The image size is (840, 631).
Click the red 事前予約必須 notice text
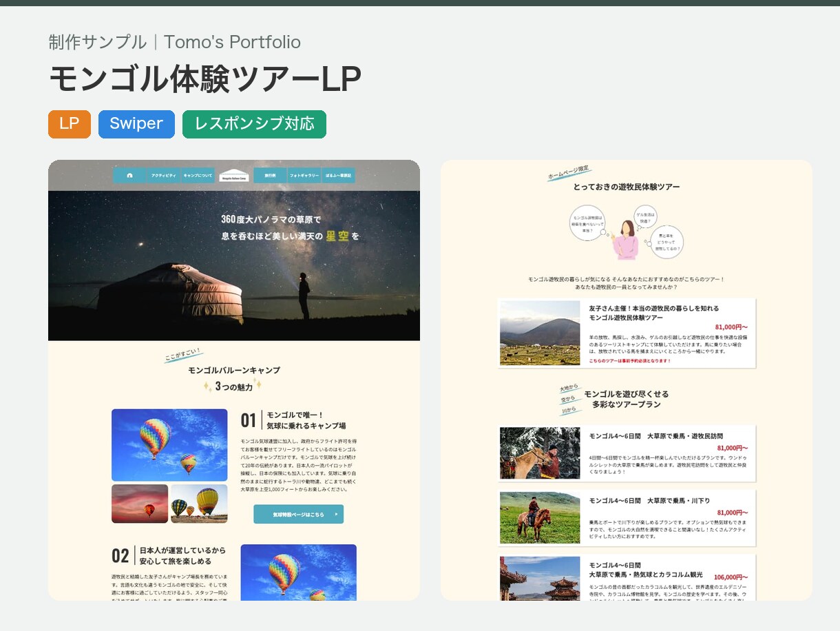click(629, 361)
